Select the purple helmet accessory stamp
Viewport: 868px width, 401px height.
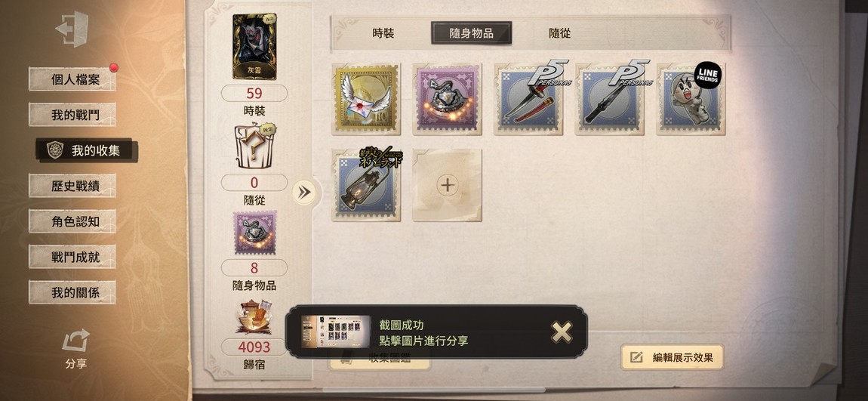[448, 99]
